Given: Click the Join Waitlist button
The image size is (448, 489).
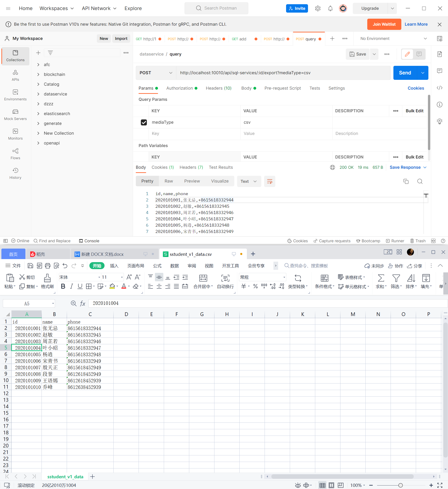Looking at the screenshot, I should (x=384, y=24).
